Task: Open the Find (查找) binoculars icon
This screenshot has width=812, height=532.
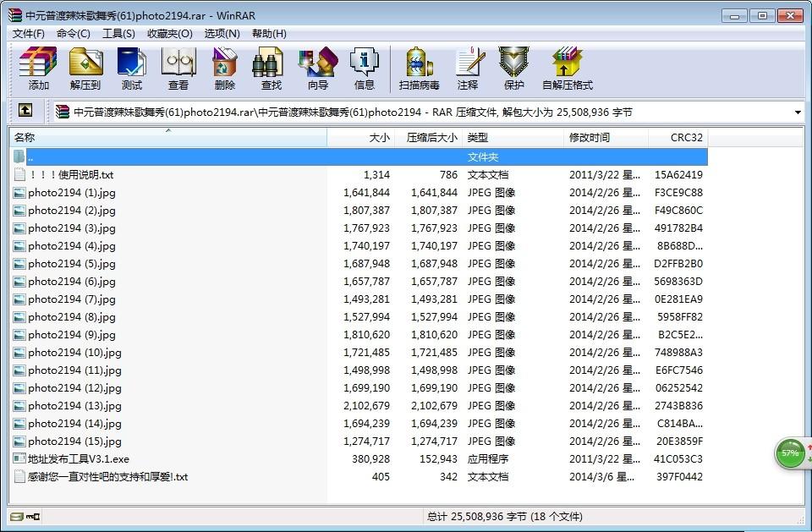Action: 271,68
